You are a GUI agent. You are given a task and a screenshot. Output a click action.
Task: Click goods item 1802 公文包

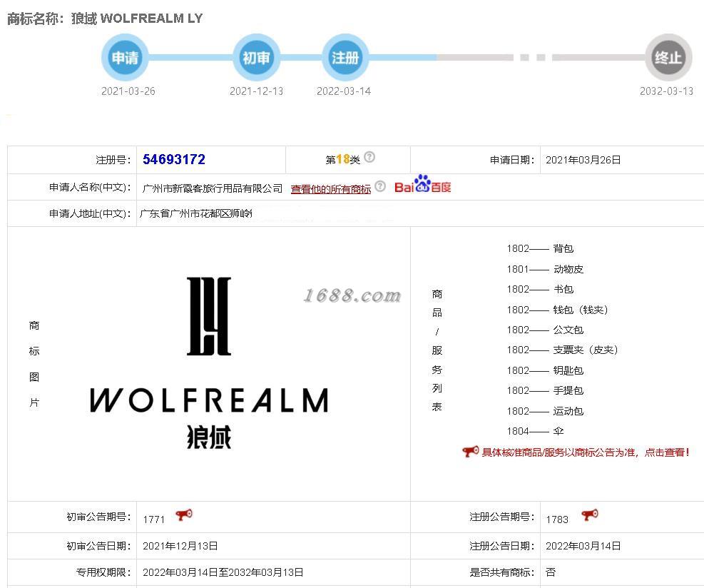point(545,330)
